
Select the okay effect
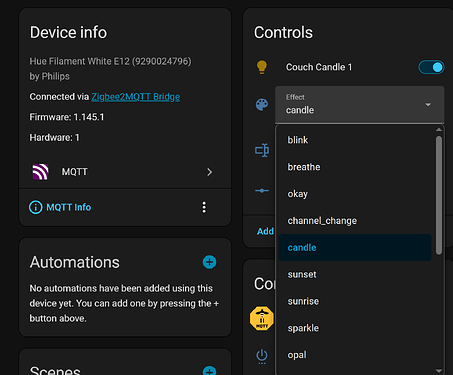[355, 194]
